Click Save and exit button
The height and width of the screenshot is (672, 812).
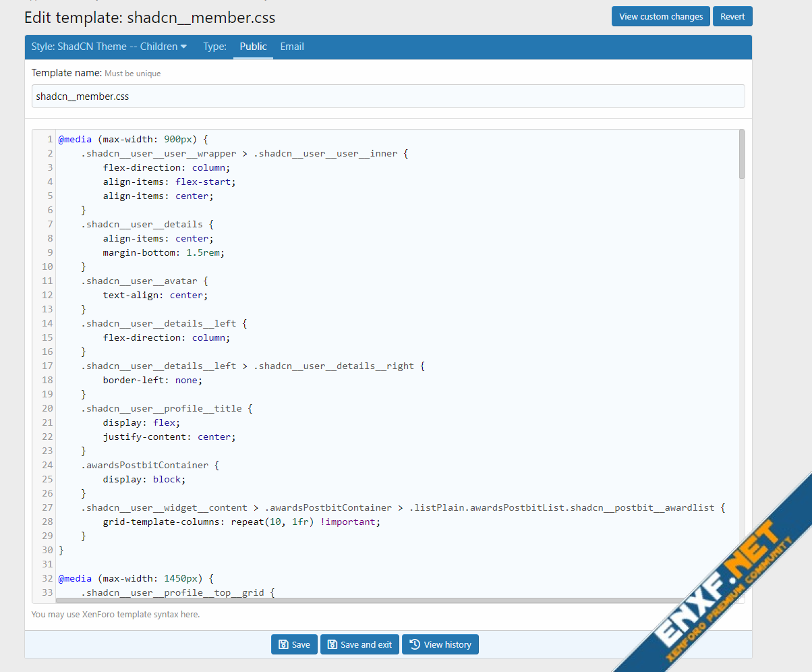coord(360,644)
